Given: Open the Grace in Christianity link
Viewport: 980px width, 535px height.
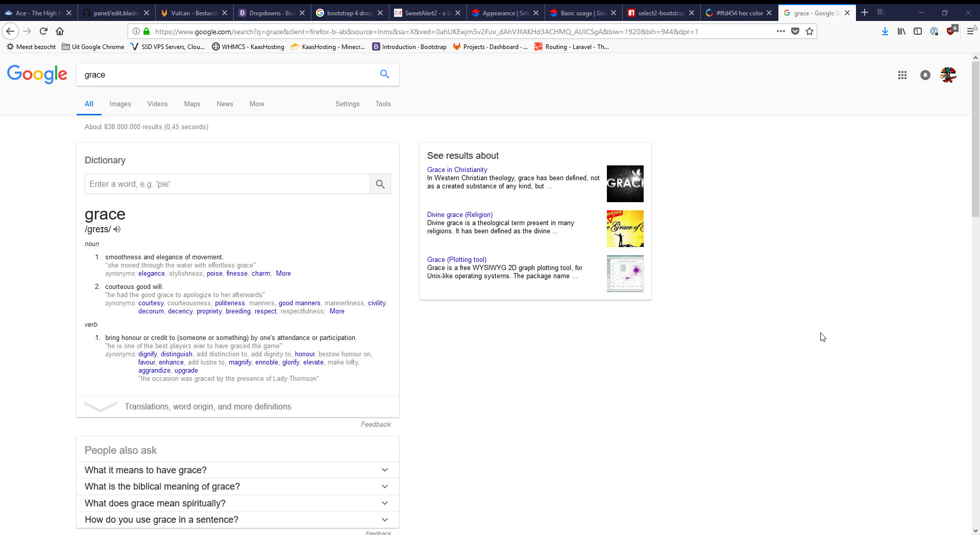Looking at the screenshot, I should pos(457,170).
